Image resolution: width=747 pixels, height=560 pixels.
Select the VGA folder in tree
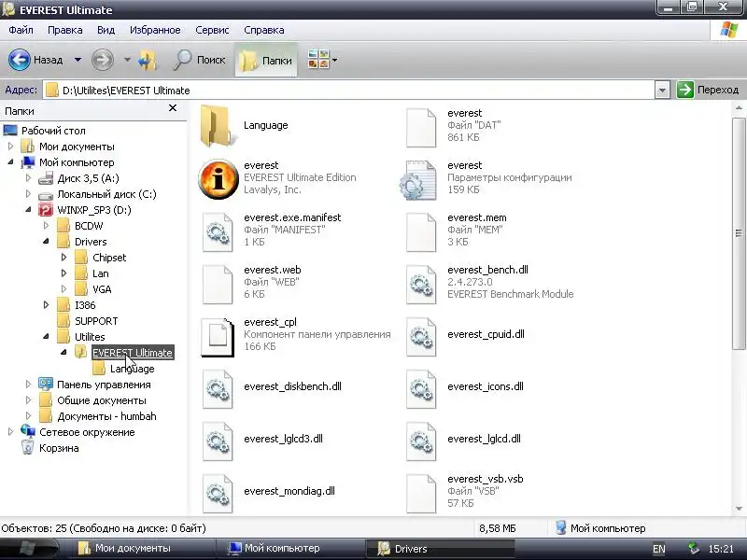tap(102, 289)
